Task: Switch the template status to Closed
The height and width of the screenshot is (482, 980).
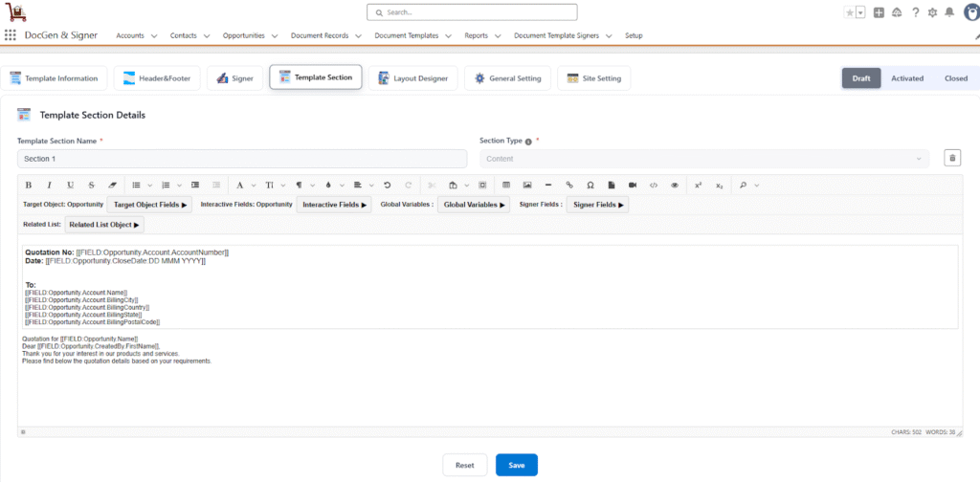Action: (x=955, y=78)
